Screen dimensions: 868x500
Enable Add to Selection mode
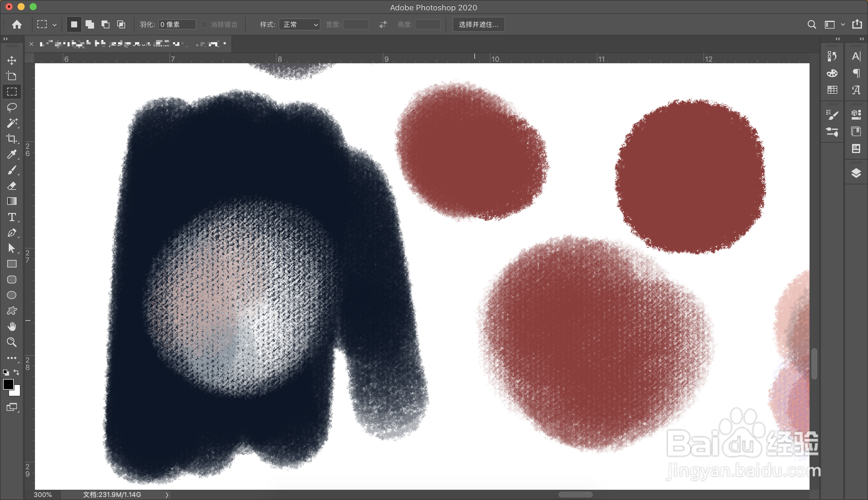pos(90,24)
